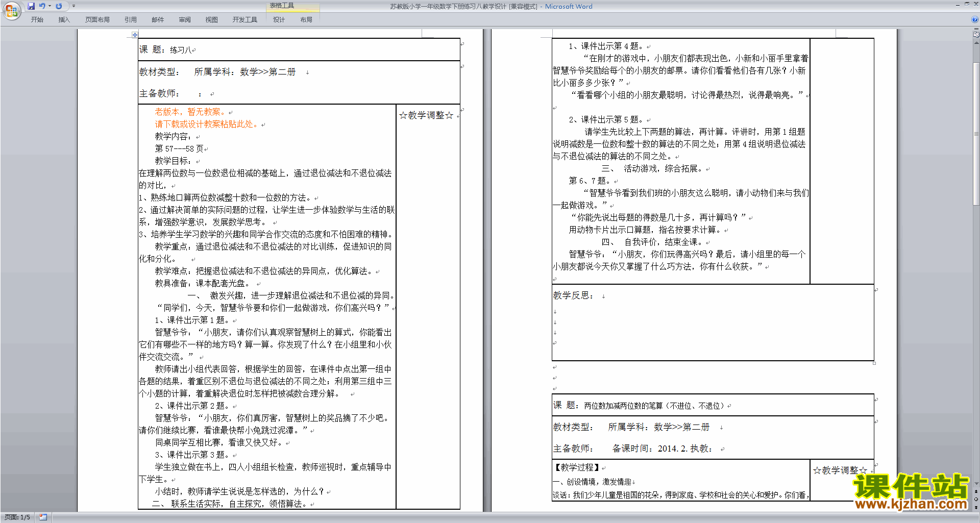The width and height of the screenshot is (980, 523).
Task: Click the 【教学过程】 heading
Action: [x=577, y=467]
